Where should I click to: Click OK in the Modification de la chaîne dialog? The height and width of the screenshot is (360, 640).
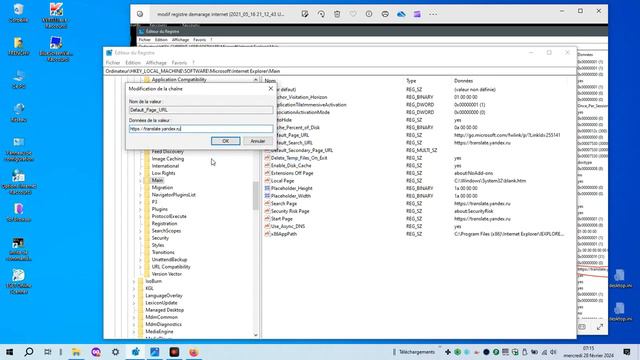[x=225, y=141]
